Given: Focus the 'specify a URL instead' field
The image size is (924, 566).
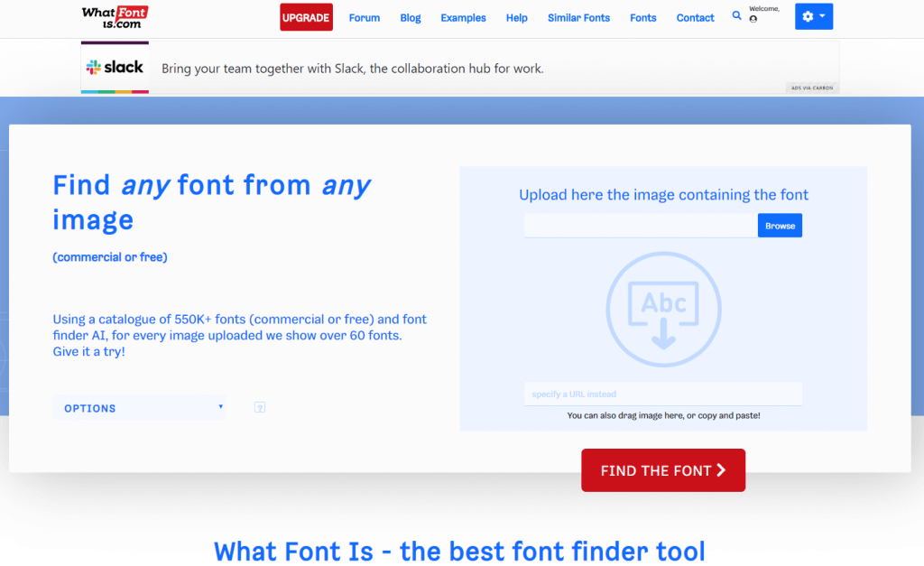Looking at the screenshot, I should [x=663, y=394].
